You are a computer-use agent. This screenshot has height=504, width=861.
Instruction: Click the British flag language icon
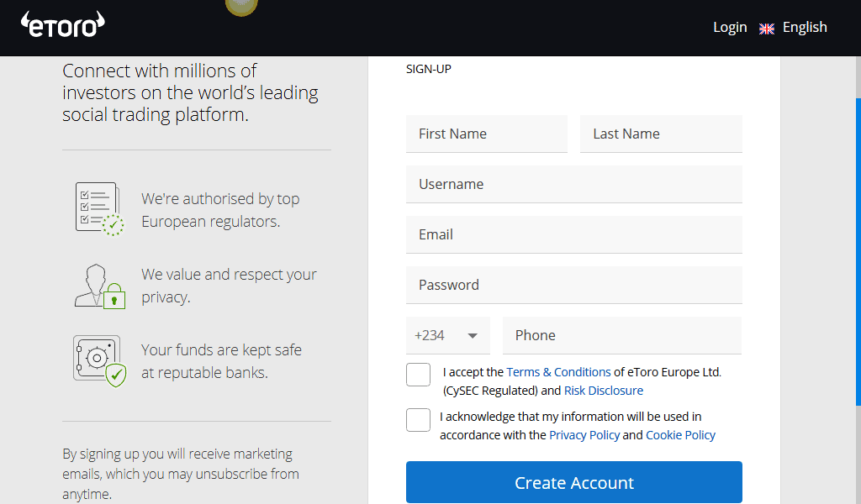pos(766,28)
